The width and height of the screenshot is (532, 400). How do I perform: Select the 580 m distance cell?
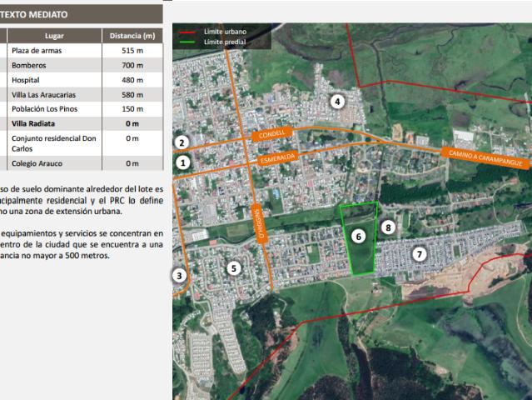tap(132, 95)
